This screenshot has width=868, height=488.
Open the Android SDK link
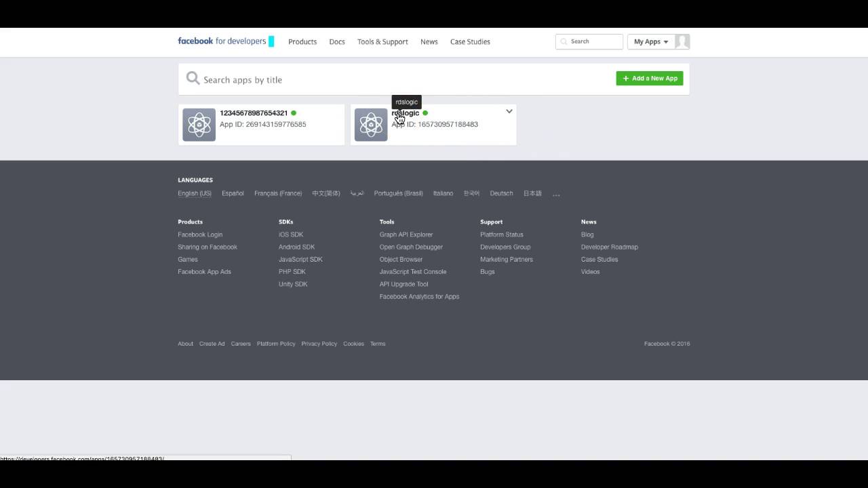296,247
